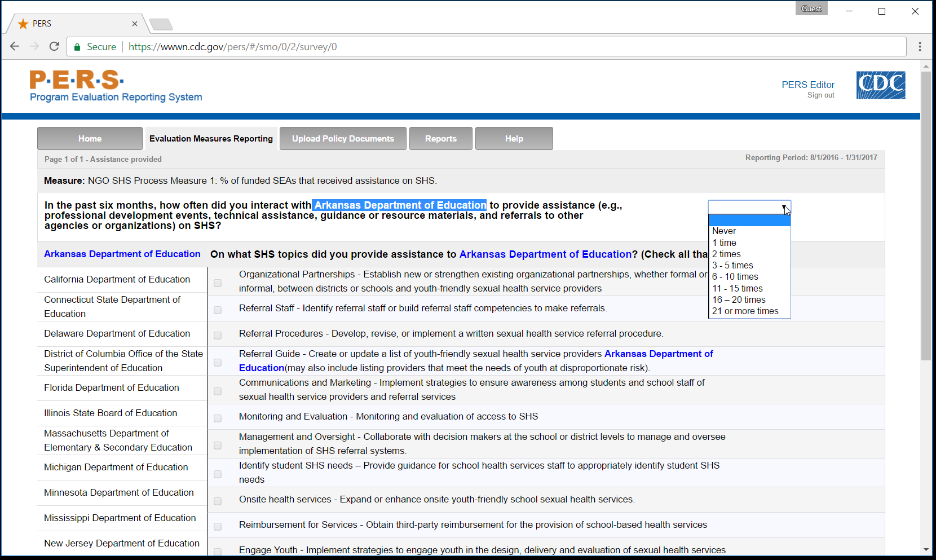Click the page scrollbar down arrow
936x560 pixels.
[x=926, y=550]
